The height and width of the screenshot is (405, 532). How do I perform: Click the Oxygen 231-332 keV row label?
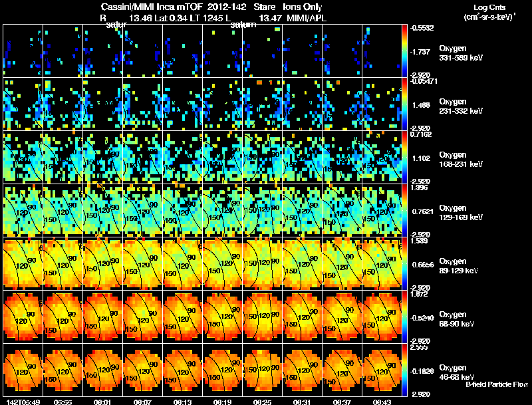[x=461, y=106]
